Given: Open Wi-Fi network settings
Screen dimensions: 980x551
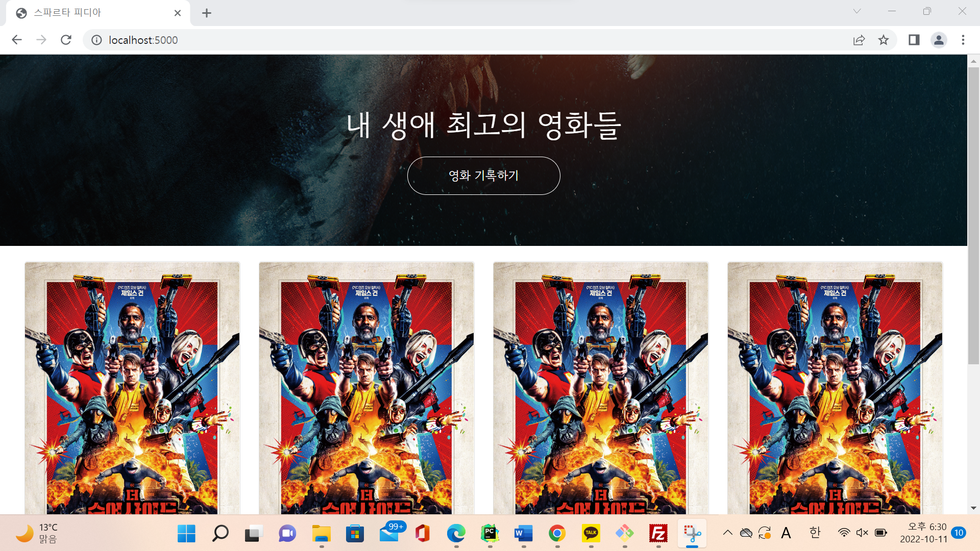Looking at the screenshot, I should (844, 533).
